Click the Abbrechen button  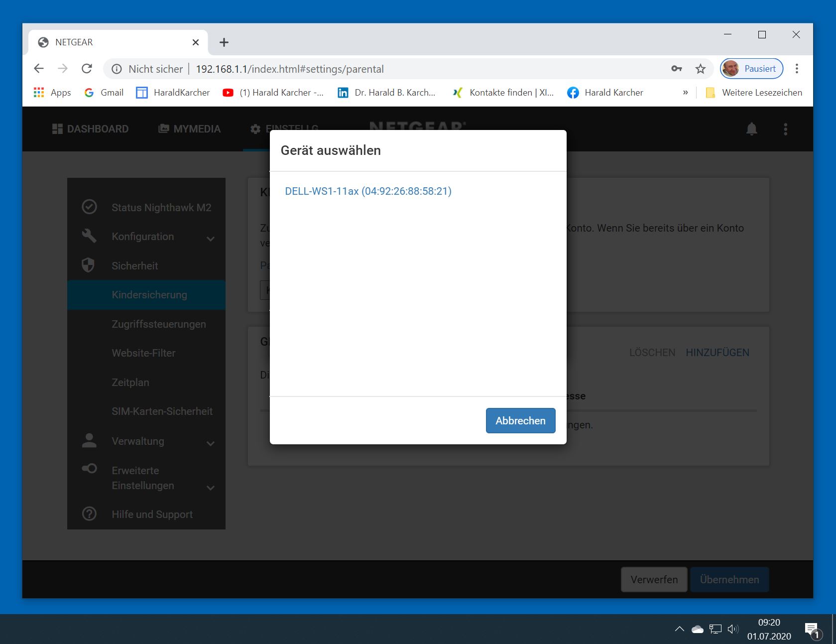click(x=520, y=420)
